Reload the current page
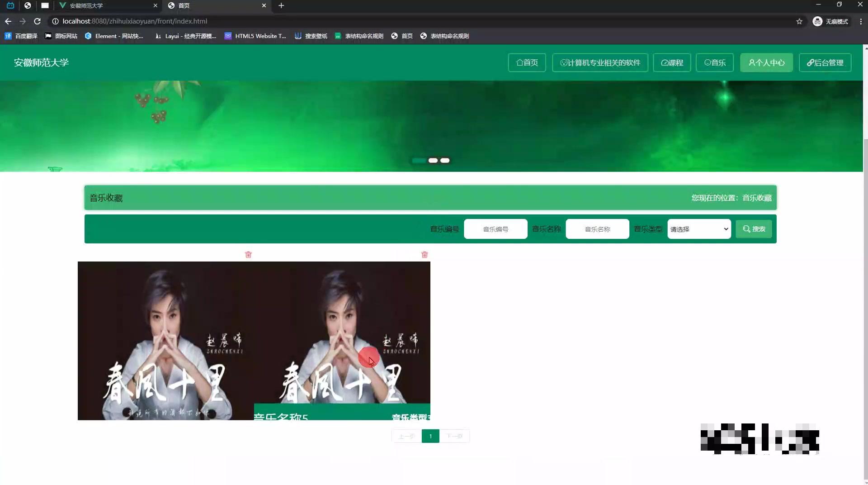The height and width of the screenshot is (485, 868). click(x=38, y=21)
